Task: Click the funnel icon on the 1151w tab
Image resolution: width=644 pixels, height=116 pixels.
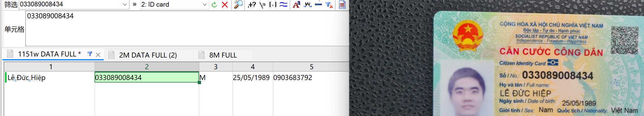Action: (90, 54)
